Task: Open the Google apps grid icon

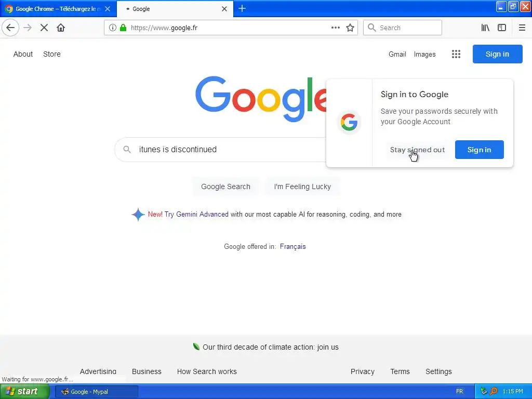Action: (456, 54)
